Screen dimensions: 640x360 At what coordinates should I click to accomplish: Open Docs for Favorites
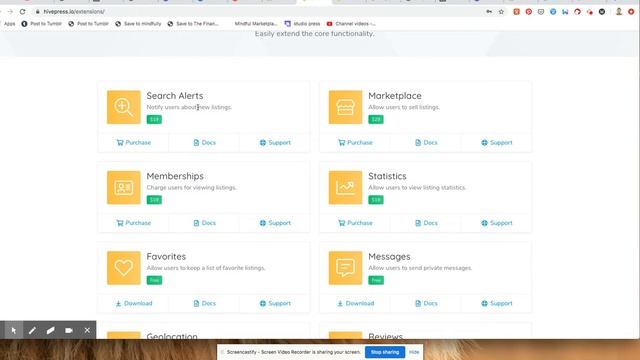point(204,303)
